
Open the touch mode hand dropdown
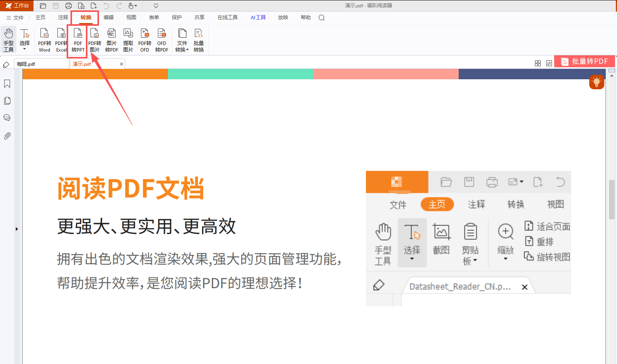(x=132, y=6)
